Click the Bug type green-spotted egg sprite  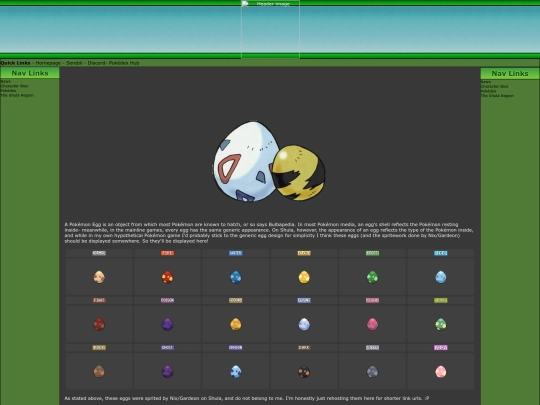(440, 324)
